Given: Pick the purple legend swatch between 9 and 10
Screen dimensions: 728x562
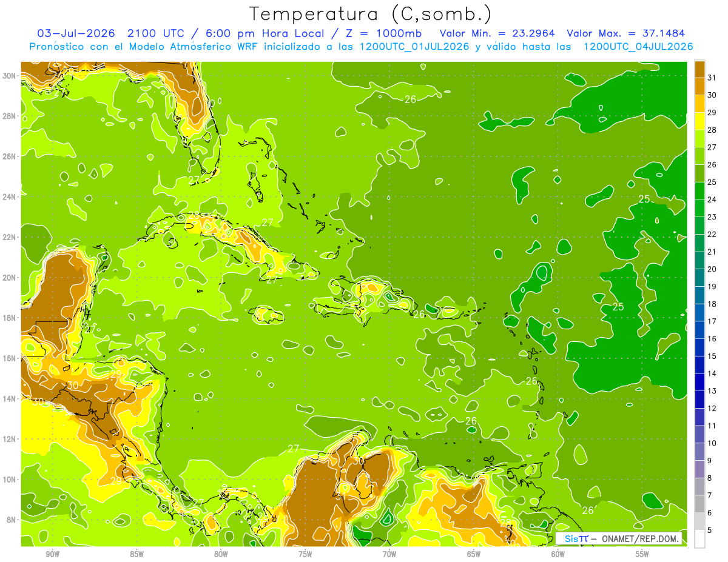Looking at the screenshot, I should click(699, 452).
